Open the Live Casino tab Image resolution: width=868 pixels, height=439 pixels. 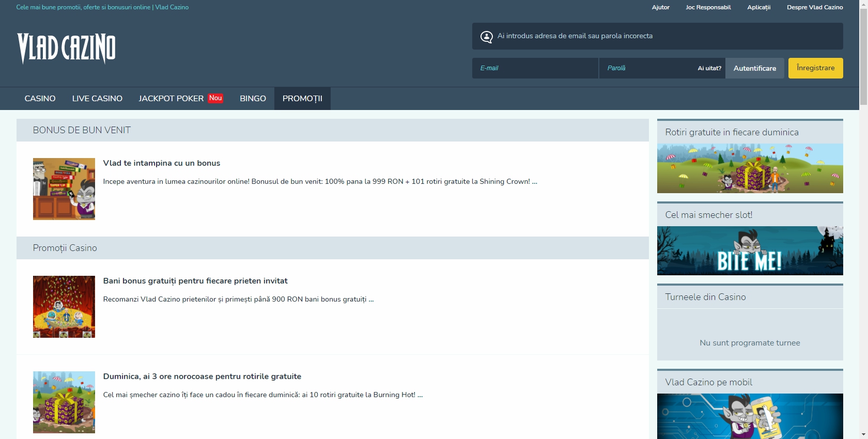(97, 99)
